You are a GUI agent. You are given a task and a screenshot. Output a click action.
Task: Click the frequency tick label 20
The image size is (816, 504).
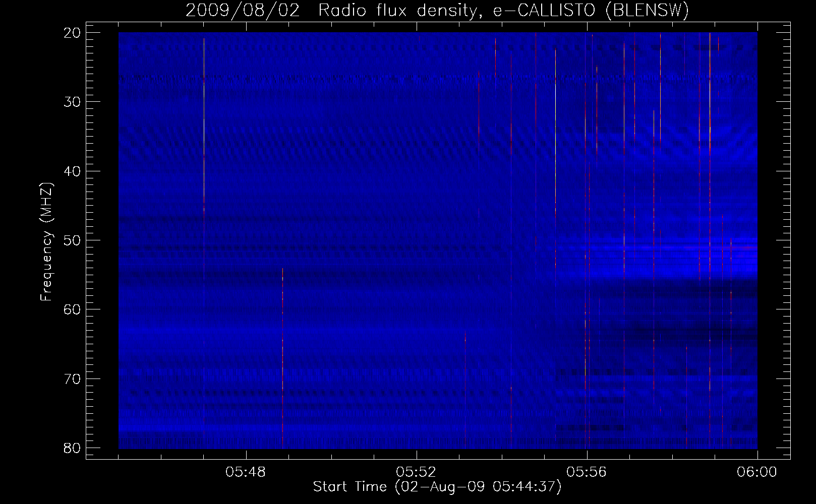click(73, 33)
